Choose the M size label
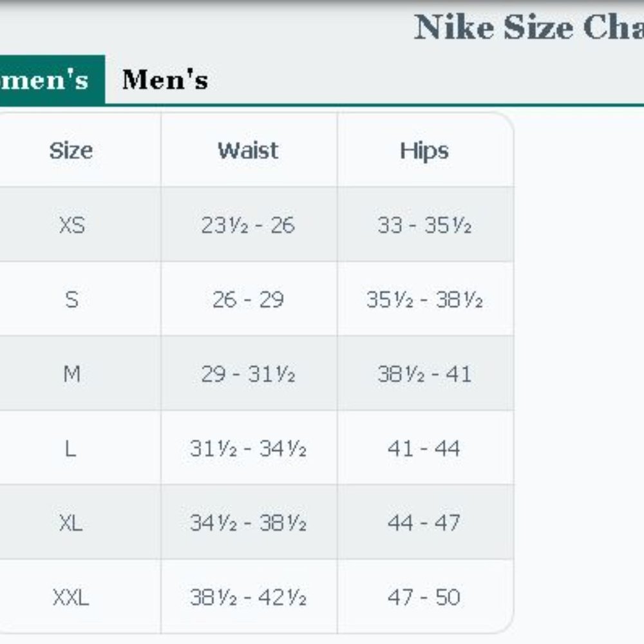 tap(72, 373)
